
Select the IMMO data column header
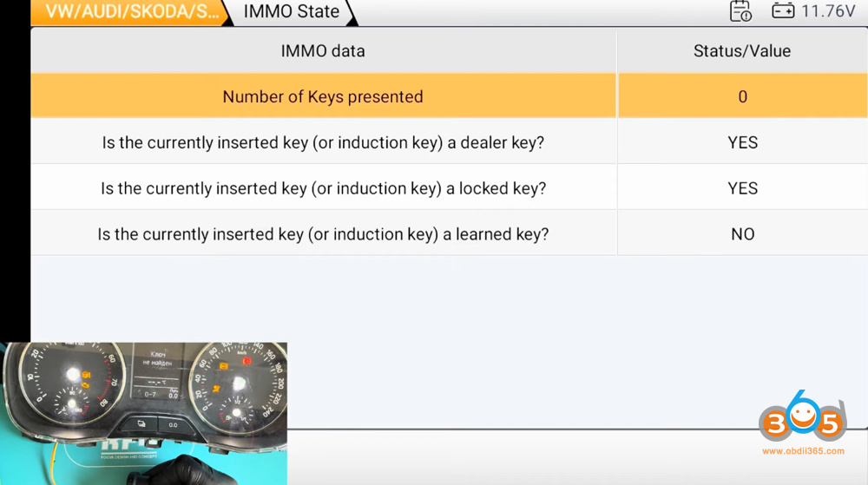(323, 51)
